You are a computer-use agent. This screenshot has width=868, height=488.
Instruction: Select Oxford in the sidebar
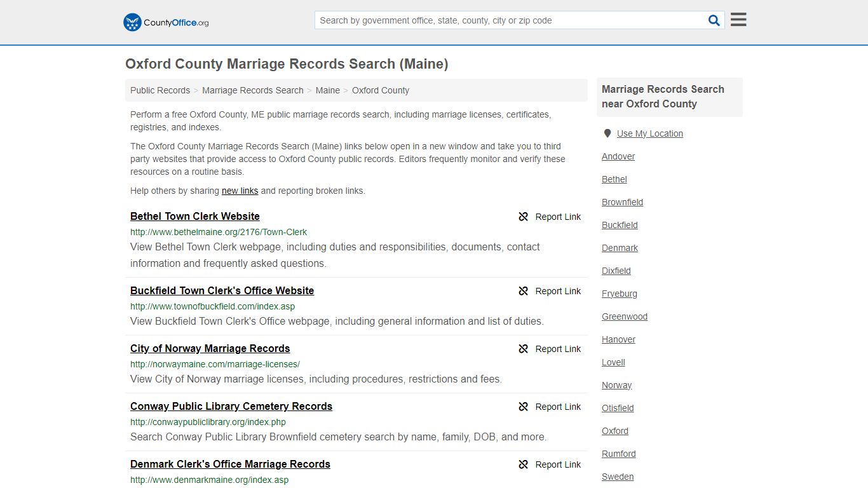click(615, 431)
